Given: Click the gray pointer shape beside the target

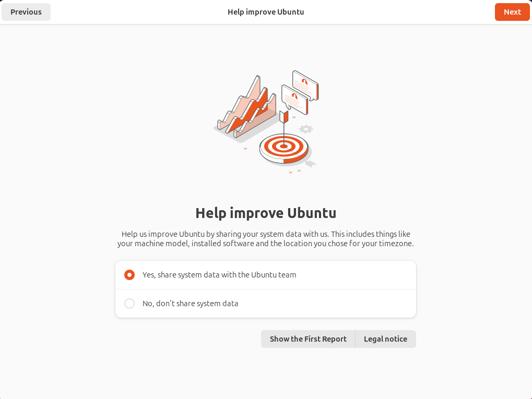Looking at the screenshot, I should tap(311, 164).
